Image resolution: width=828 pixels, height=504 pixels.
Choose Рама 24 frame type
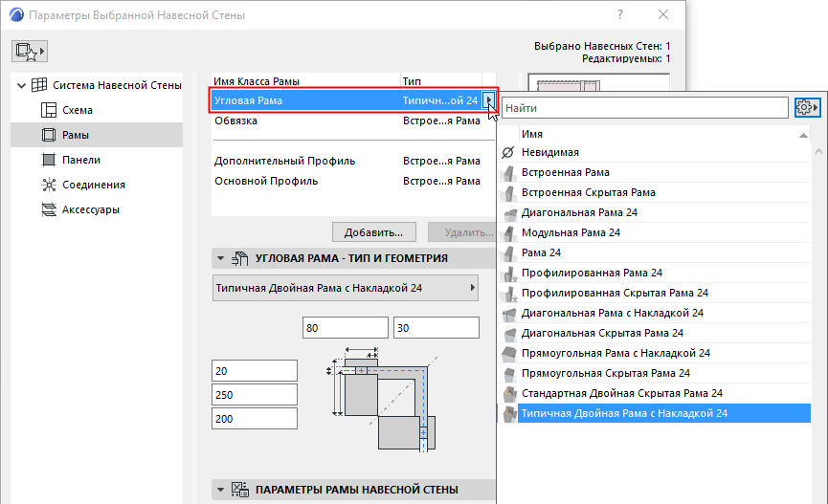pyautogui.click(x=654, y=252)
